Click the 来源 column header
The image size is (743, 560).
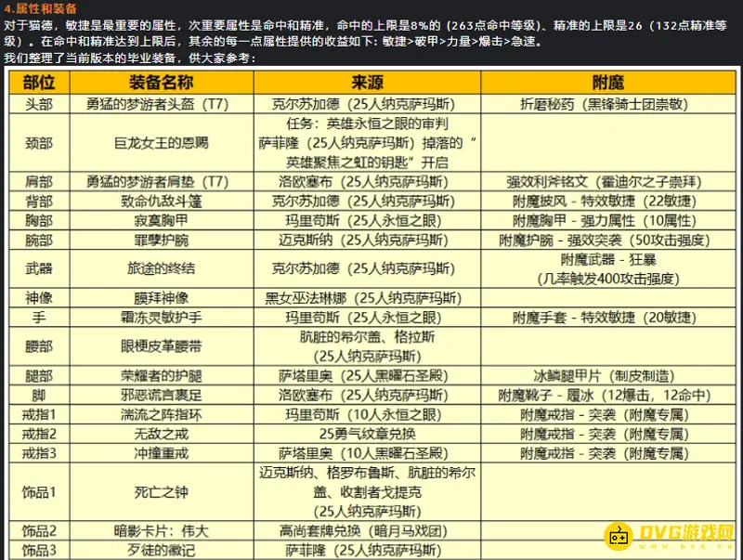(x=367, y=83)
